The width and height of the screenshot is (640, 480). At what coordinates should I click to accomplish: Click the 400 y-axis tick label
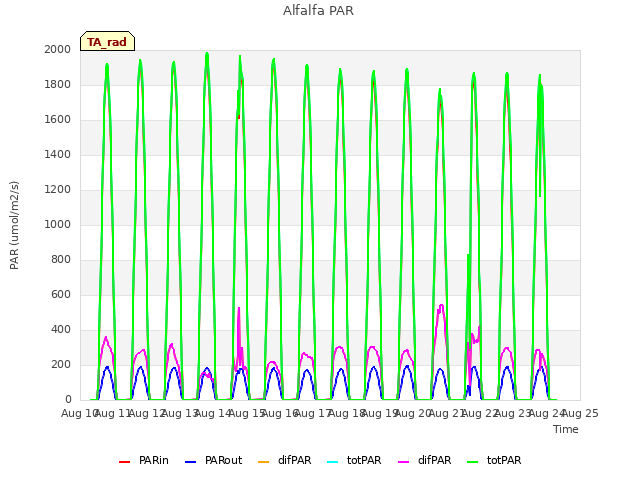(61, 329)
